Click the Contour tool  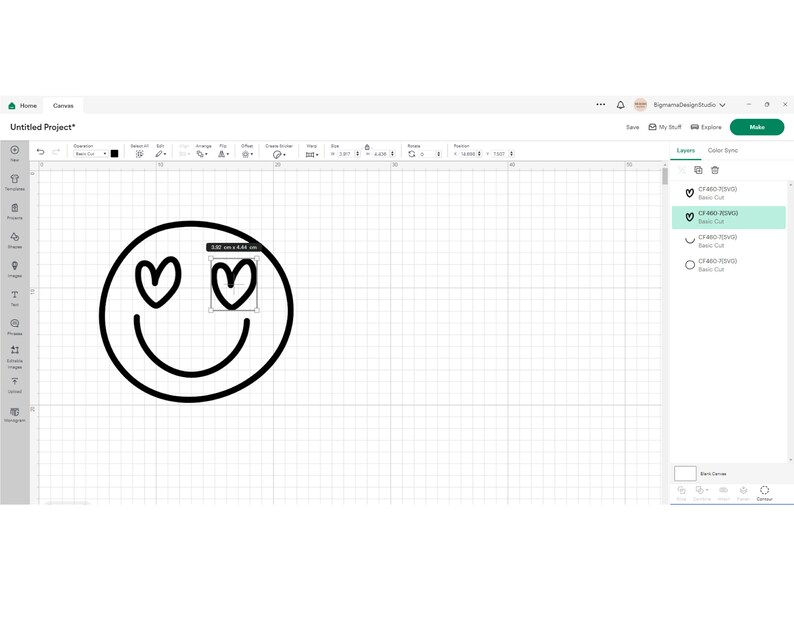pyautogui.click(x=765, y=493)
